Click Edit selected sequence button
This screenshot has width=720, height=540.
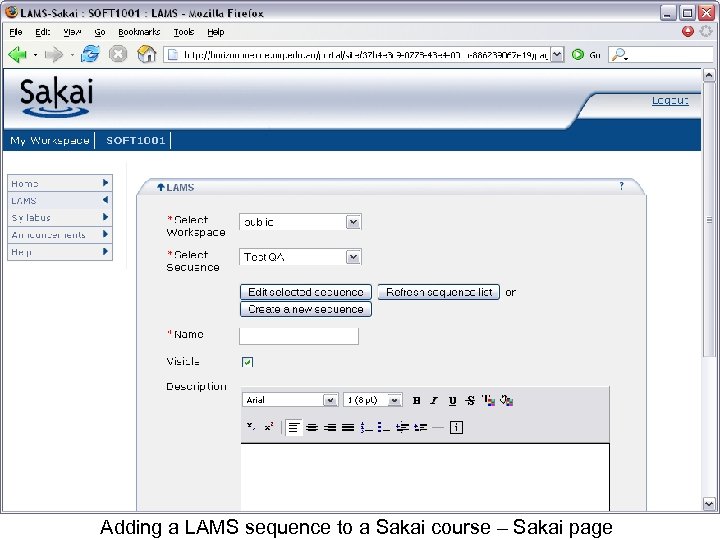(x=306, y=292)
